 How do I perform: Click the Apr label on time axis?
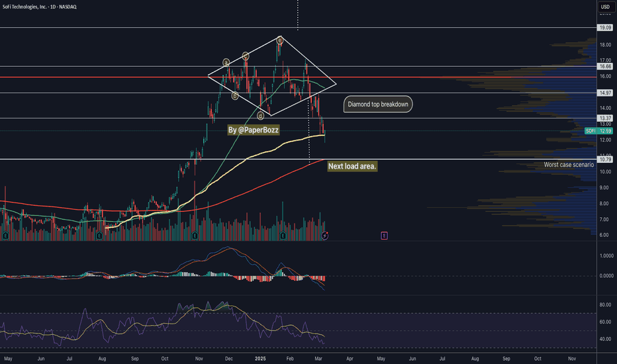tap(350, 359)
